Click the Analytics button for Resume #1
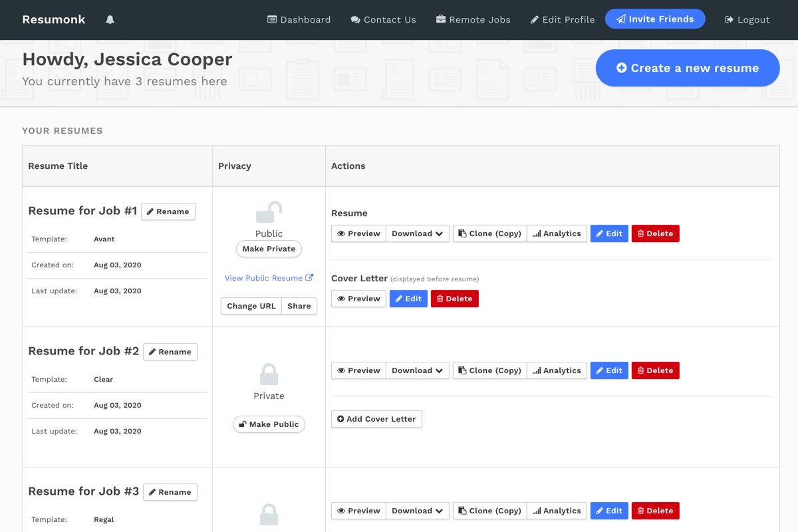 click(x=557, y=233)
